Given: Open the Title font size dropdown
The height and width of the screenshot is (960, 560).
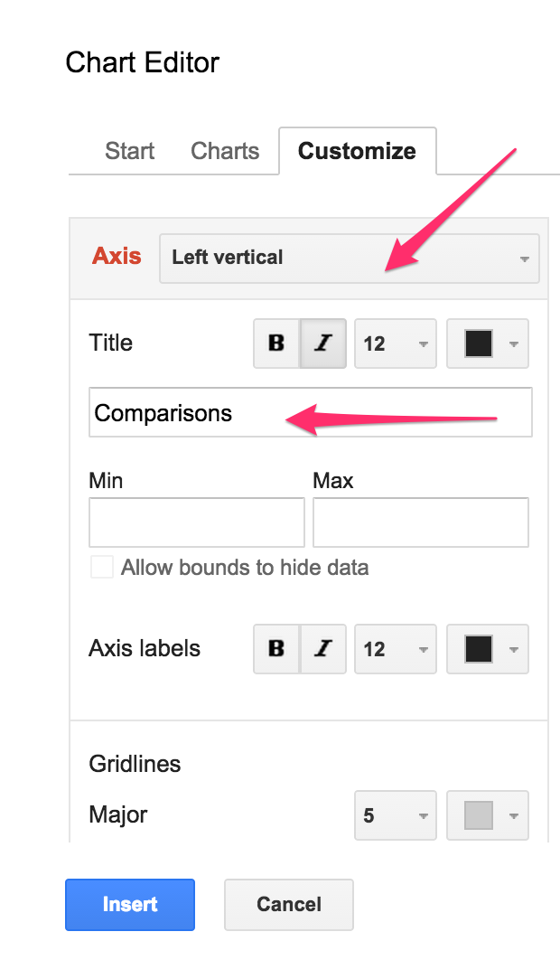Looking at the screenshot, I should pyautogui.click(x=395, y=344).
